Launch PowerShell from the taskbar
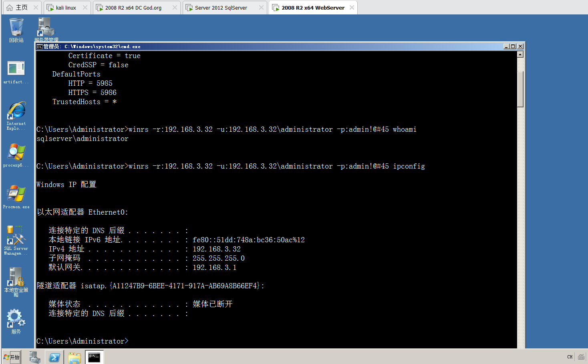 coord(54,357)
